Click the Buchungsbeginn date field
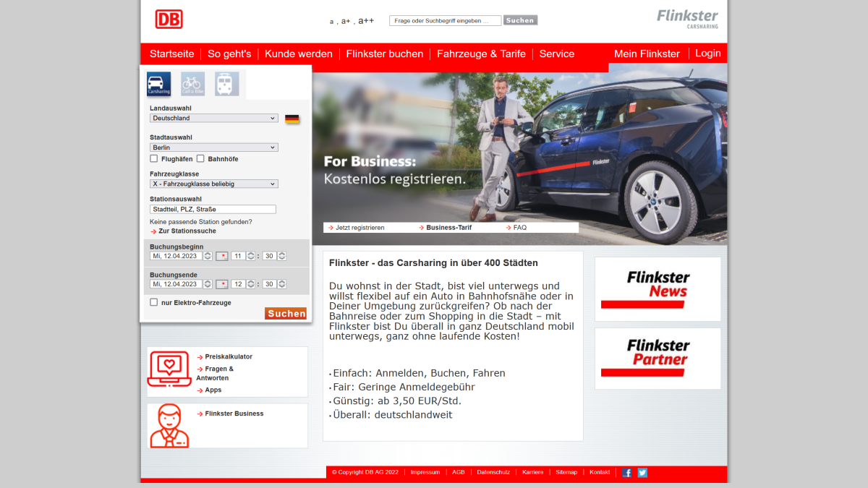 [176, 256]
